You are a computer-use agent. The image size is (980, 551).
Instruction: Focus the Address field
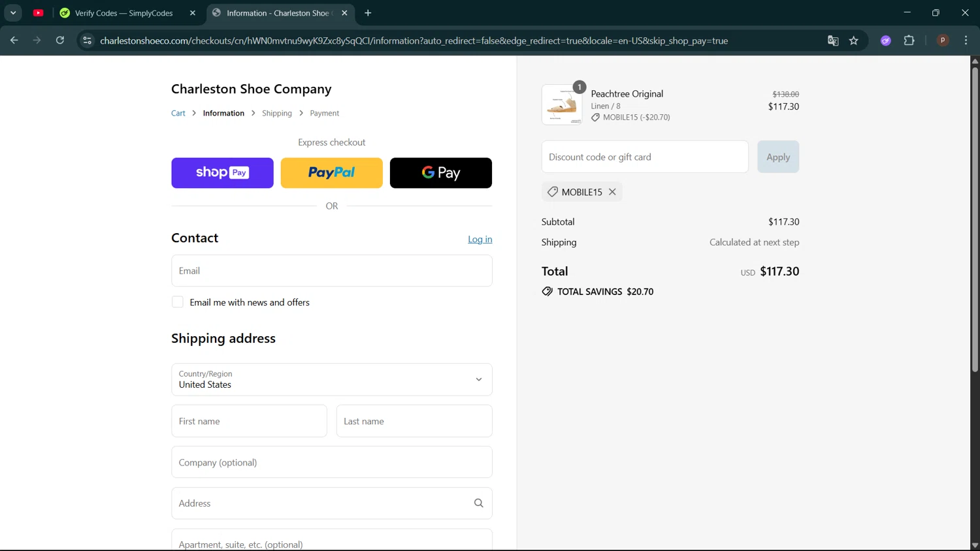click(332, 503)
